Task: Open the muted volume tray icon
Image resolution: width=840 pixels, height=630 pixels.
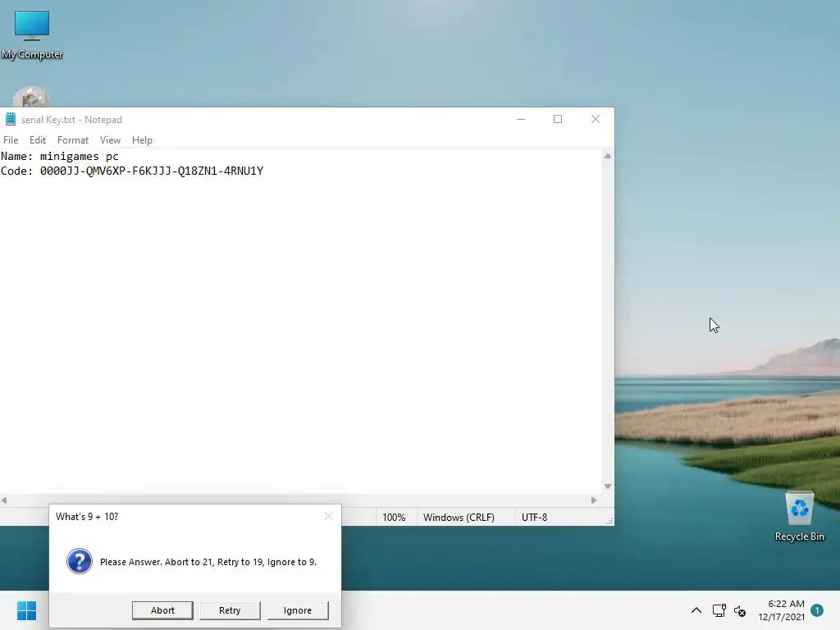Action: tap(740, 610)
